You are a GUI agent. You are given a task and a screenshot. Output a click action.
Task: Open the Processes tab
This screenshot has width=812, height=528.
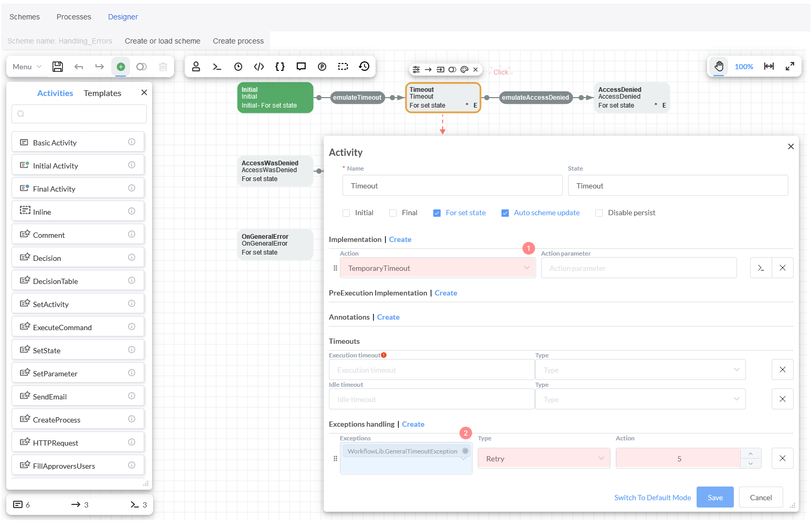74,17
